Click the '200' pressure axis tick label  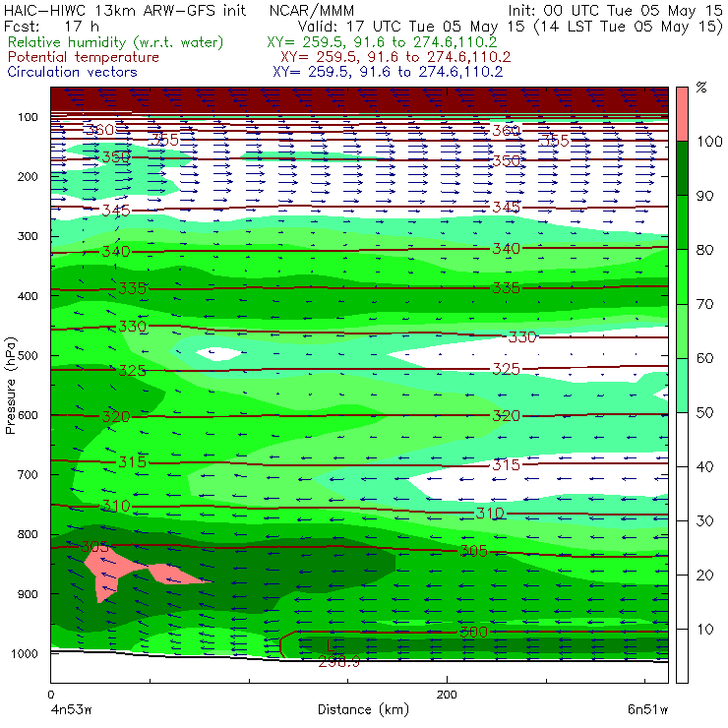(x=28, y=176)
